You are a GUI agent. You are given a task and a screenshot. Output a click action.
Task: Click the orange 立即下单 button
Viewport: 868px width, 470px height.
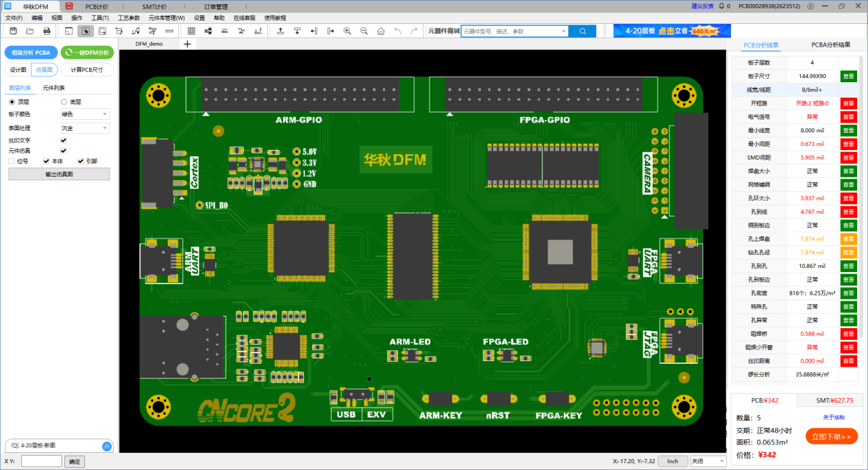(831, 436)
